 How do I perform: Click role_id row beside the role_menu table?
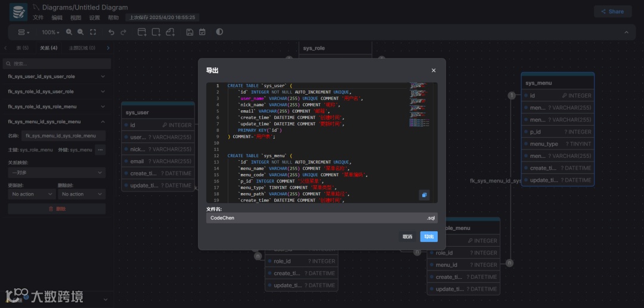pos(464,253)
